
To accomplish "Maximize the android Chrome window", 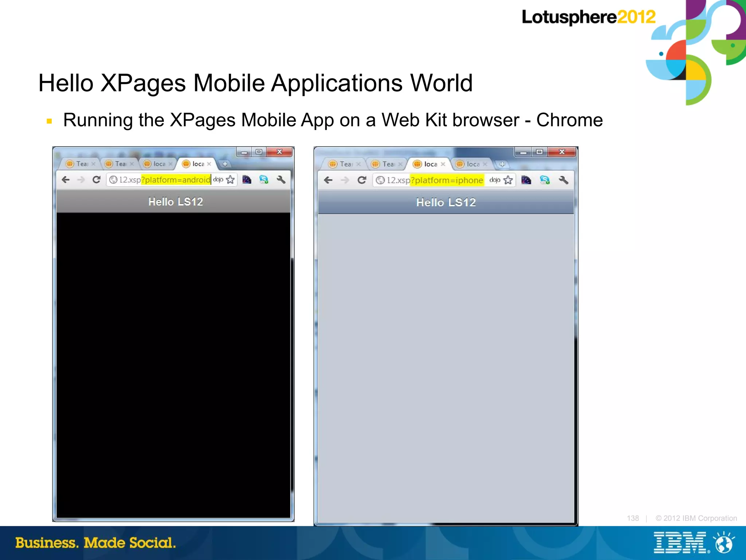I will (x=259, y=152).
